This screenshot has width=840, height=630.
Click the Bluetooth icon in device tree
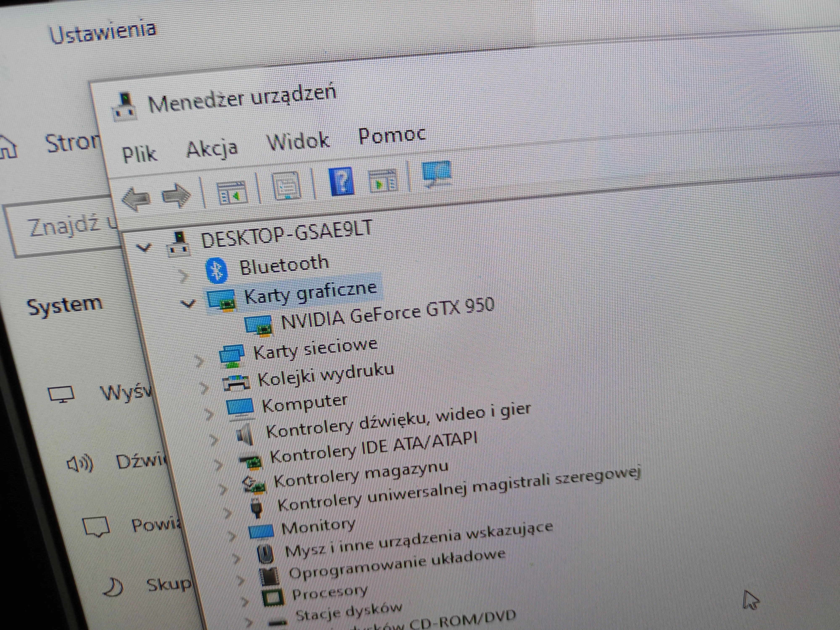pos(217,270)
